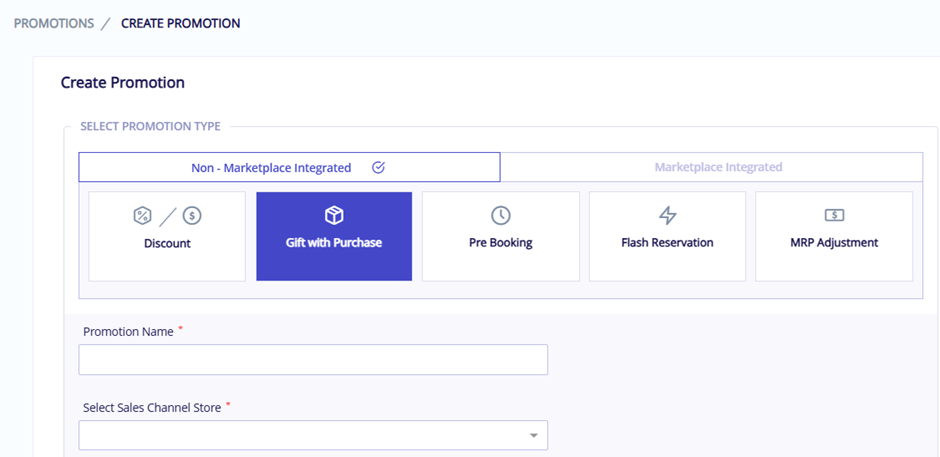Click the circled checkmark beside Non - Marketplace Integrated
The height and width of the screenshot is (457, 940).
(378, 167)
